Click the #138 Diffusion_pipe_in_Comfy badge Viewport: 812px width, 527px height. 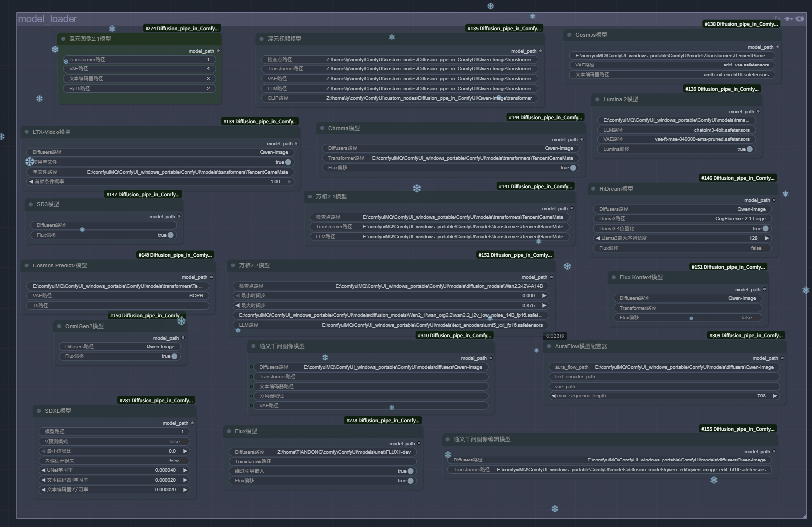pyautogui.click(x=741, y=24)
